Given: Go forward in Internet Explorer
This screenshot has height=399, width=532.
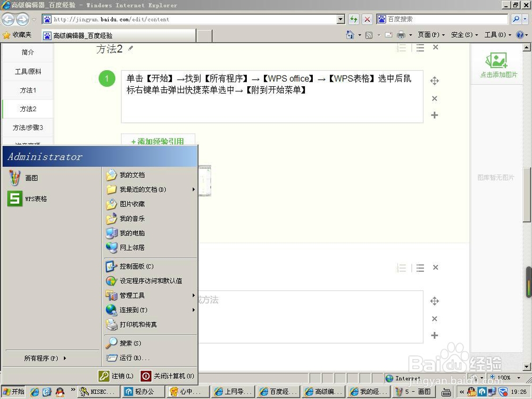Looking at the screenshot, I should (x=23, y=19).
